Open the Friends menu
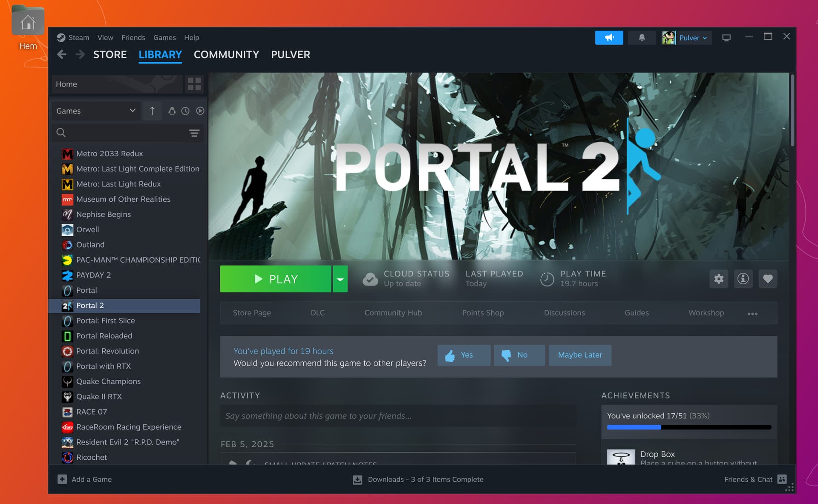 point(133,37)
